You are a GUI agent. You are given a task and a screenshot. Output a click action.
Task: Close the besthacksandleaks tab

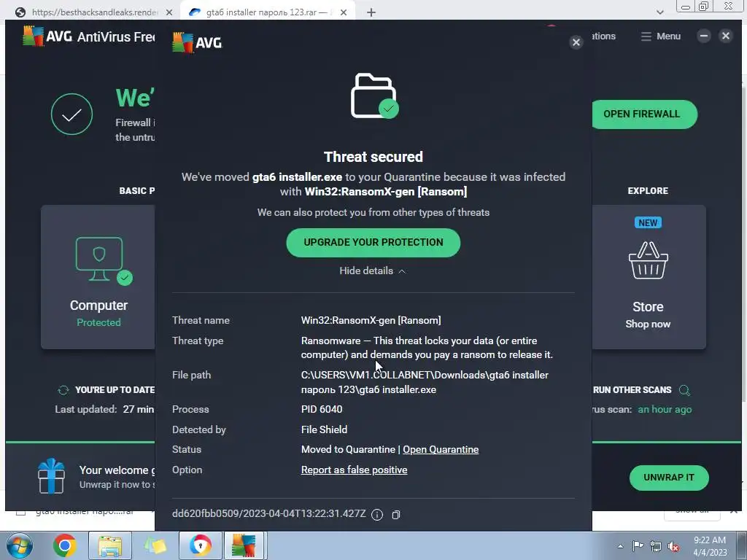coord(169,13)
